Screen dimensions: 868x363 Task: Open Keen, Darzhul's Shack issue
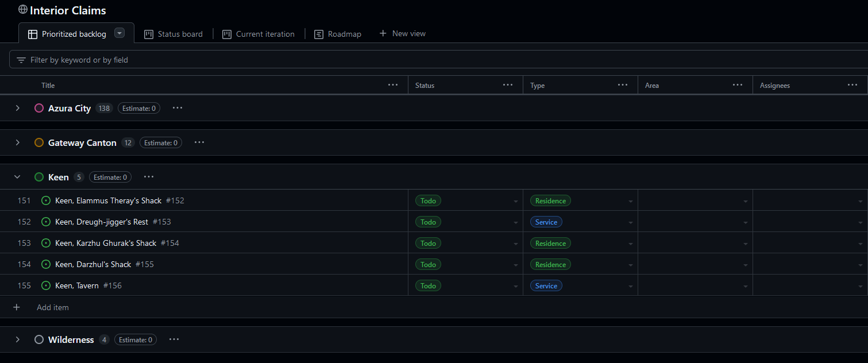click(93, 264)
